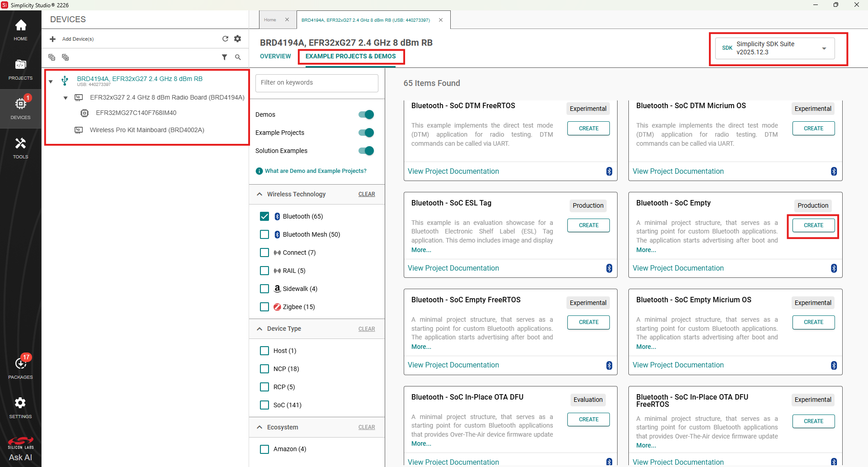This screenshot has height=467, width=868.
Task: Open the Projects sidebar view
Action: [20, 70]
